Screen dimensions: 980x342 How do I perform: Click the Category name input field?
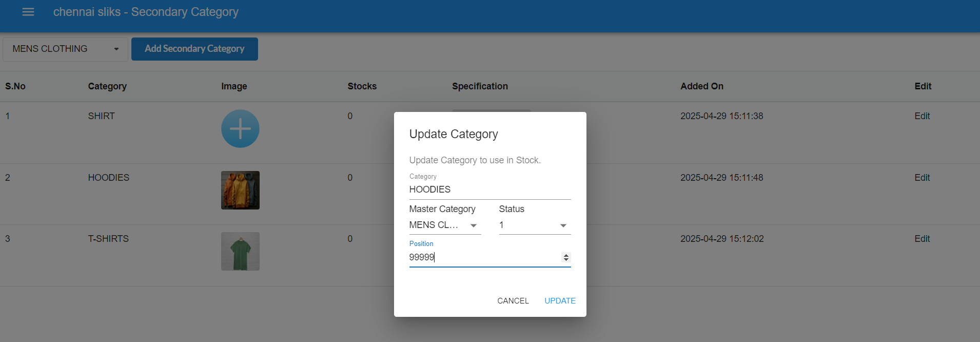(489, 189)
